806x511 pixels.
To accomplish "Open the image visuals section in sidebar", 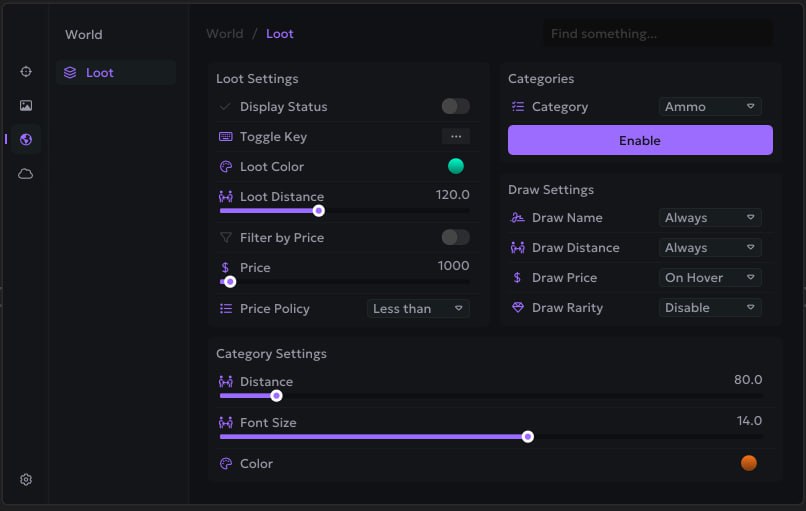I will pyautogui.click(x=26, y=105).
